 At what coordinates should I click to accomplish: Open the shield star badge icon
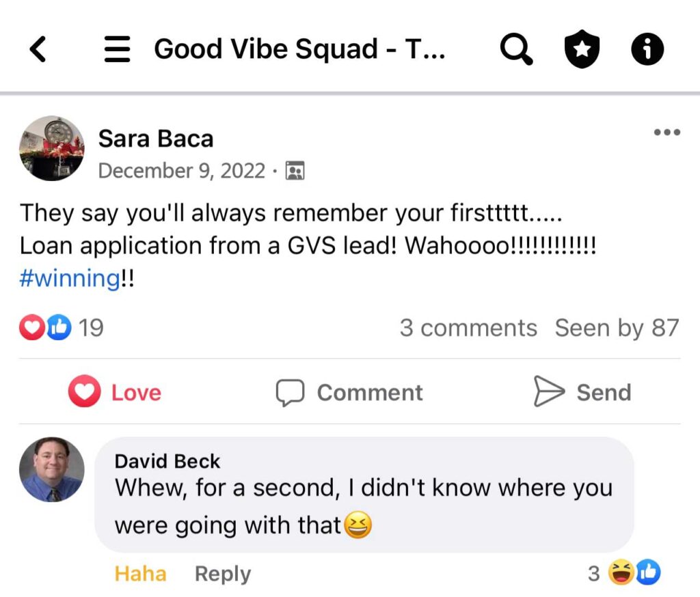point(582,50)
